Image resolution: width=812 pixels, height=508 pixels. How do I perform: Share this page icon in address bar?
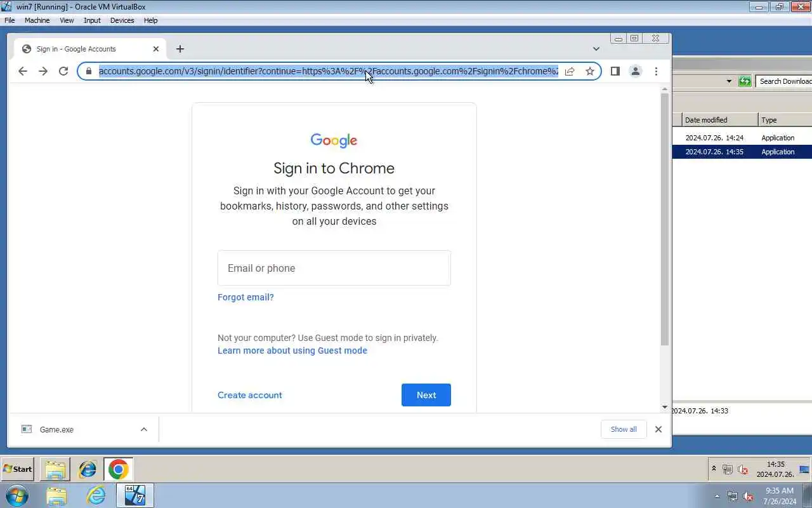pos(570,71)
